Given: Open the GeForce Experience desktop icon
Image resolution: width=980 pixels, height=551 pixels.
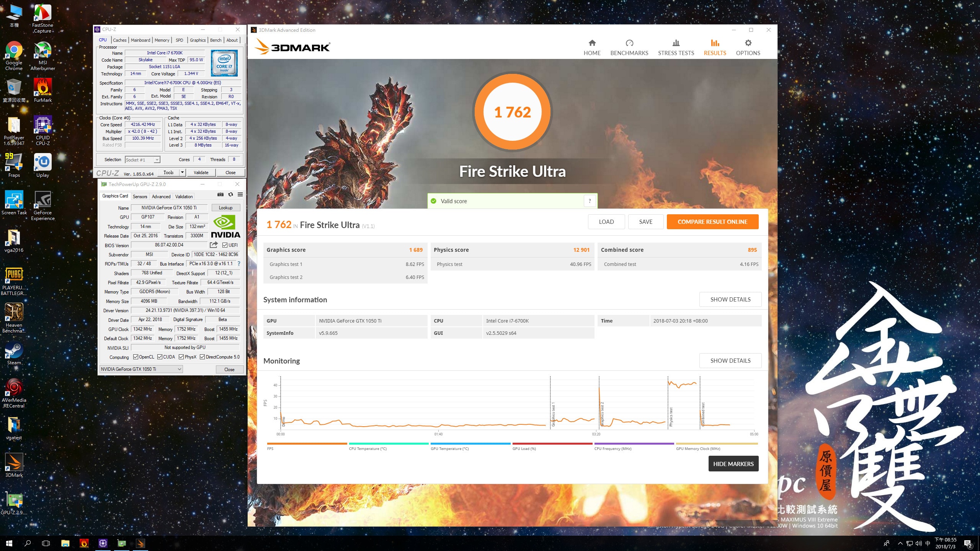Looking at the screenshot, I should coord(43,205).
